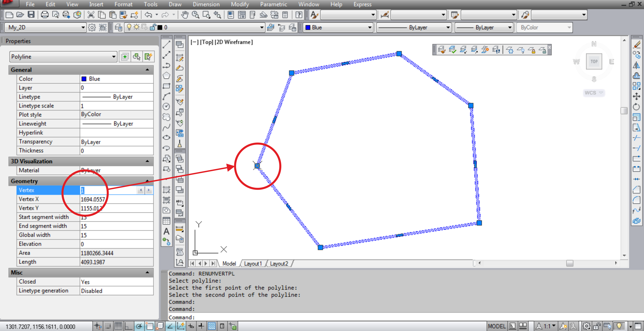The image size is (644, 331).
Task: Toggle Grid Display in status bar
Action: (x=118, y=326)
